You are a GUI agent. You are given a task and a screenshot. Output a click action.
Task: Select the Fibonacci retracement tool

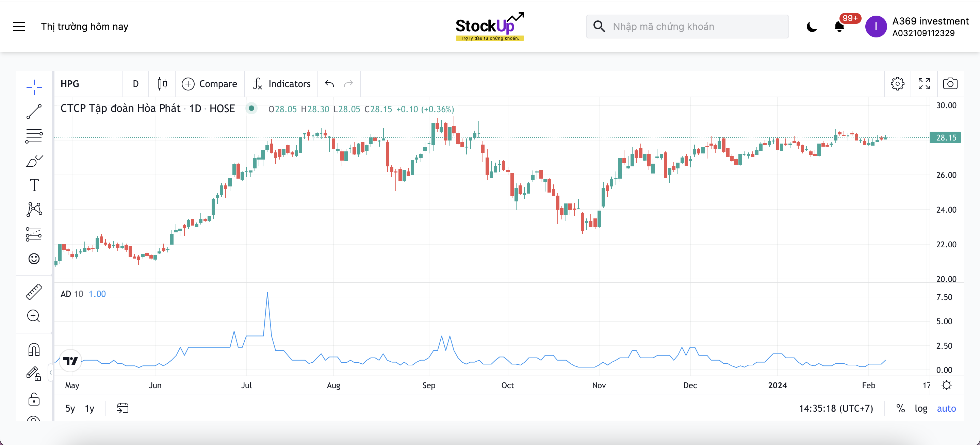[x=34, y=136]
